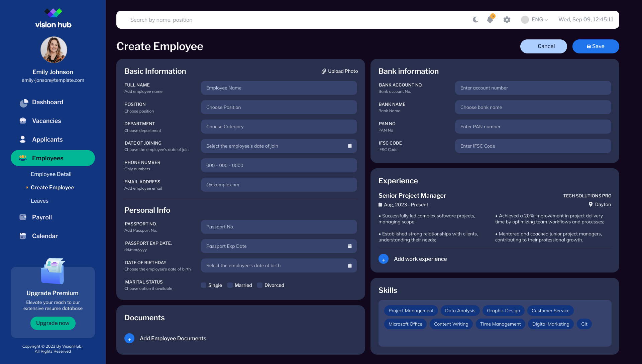Image resolution: width=642 pixels, height=364 pixels.
Task: Open the Choose Category department dropdown
Action: tap(279, 127)
